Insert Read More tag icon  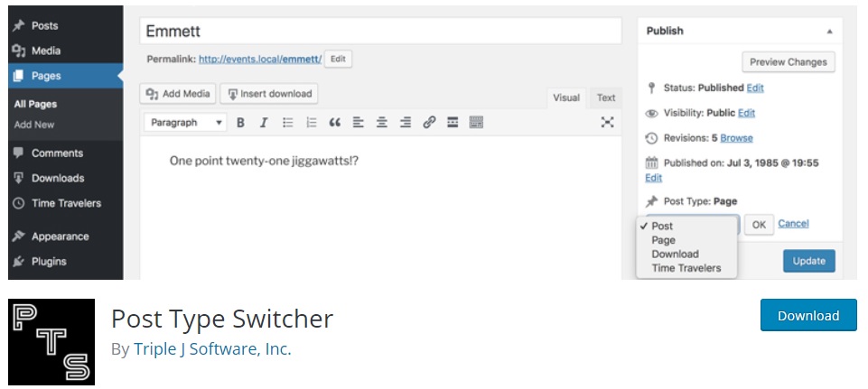click(453, 122)
